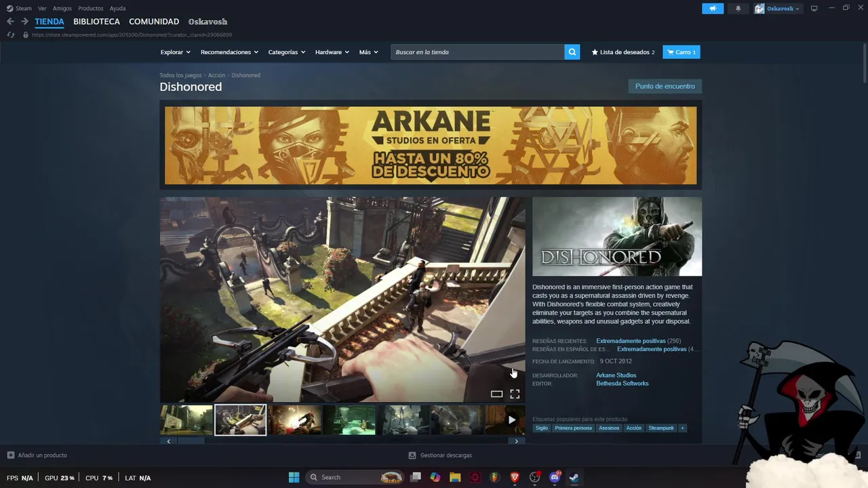Switch to the TIENDA tab

(x=50, y=22)
